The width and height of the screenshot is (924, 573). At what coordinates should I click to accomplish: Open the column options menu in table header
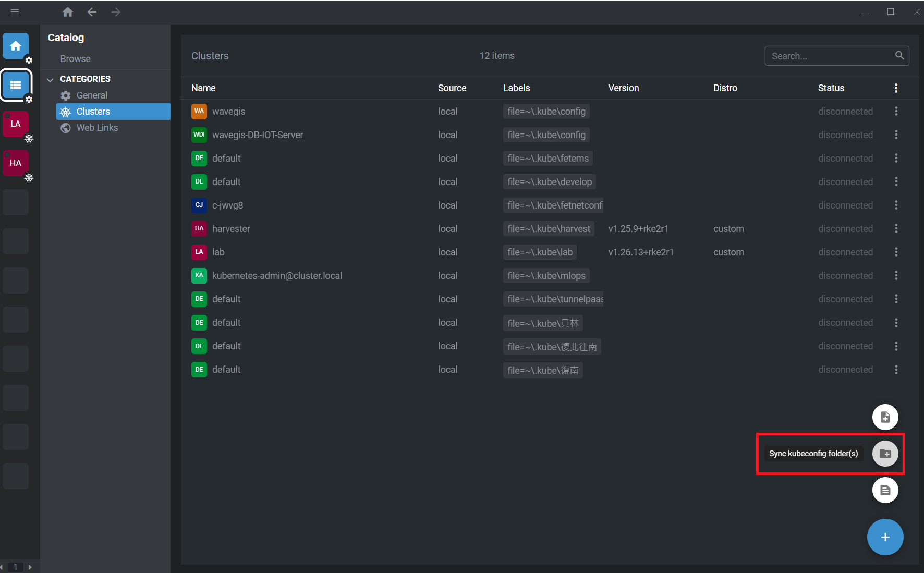pos(896,88)
